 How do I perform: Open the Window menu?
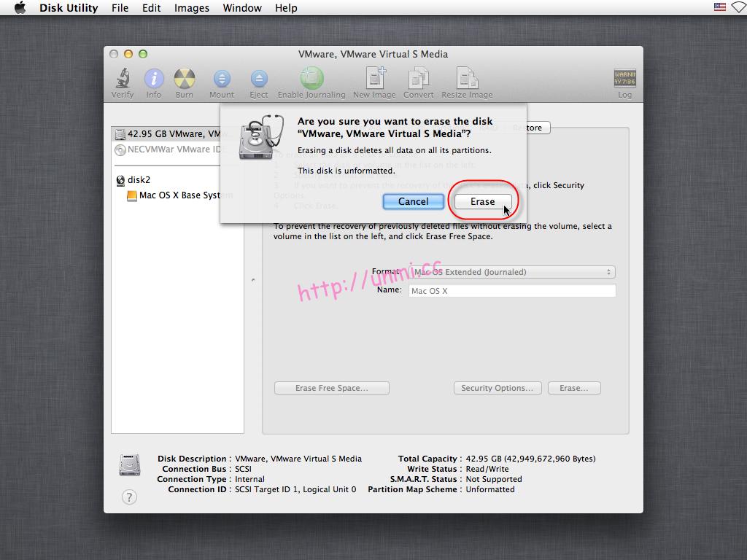[241, 8]
